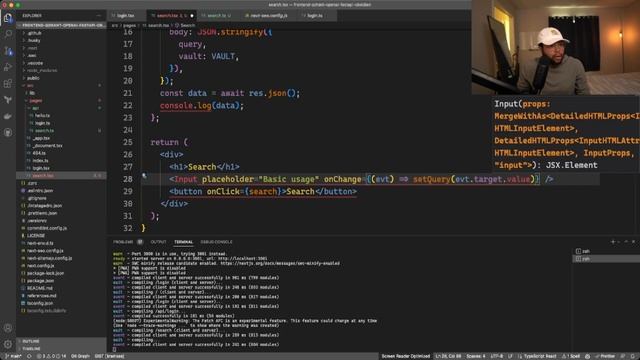This screenshot has width=640, height=360.
Task: Open the Explorer view in activity bar
Action: coord(8,18)
